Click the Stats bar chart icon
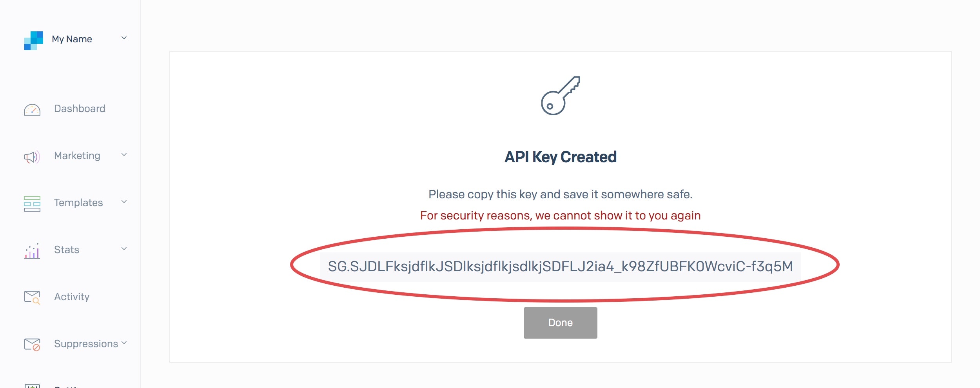Viewport: 980px width, 388px height. (x=32, y=251)
